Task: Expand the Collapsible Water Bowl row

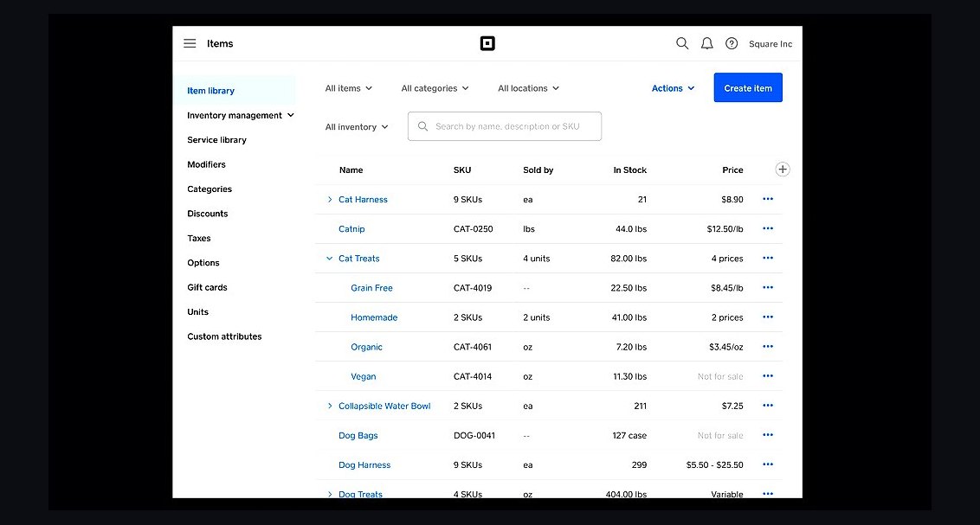Action: [330, 406]
